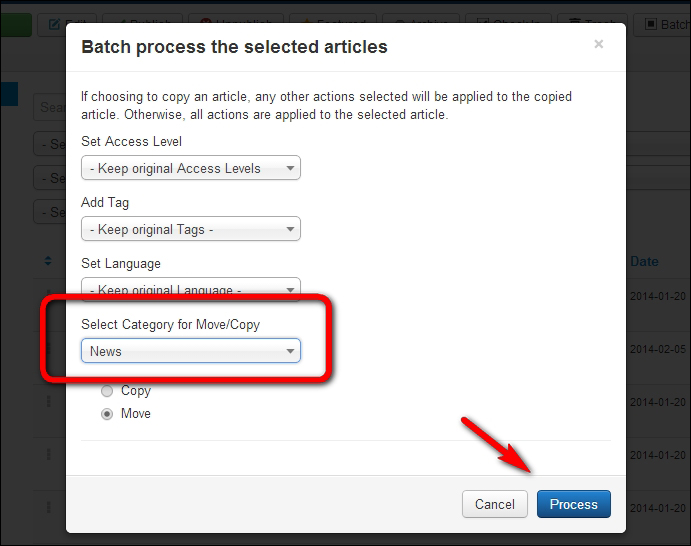Image resolution: width=691 pixels, height=546 pixels.
Task: Click the ordering sort arrows icon
Action: coord(48,261)
